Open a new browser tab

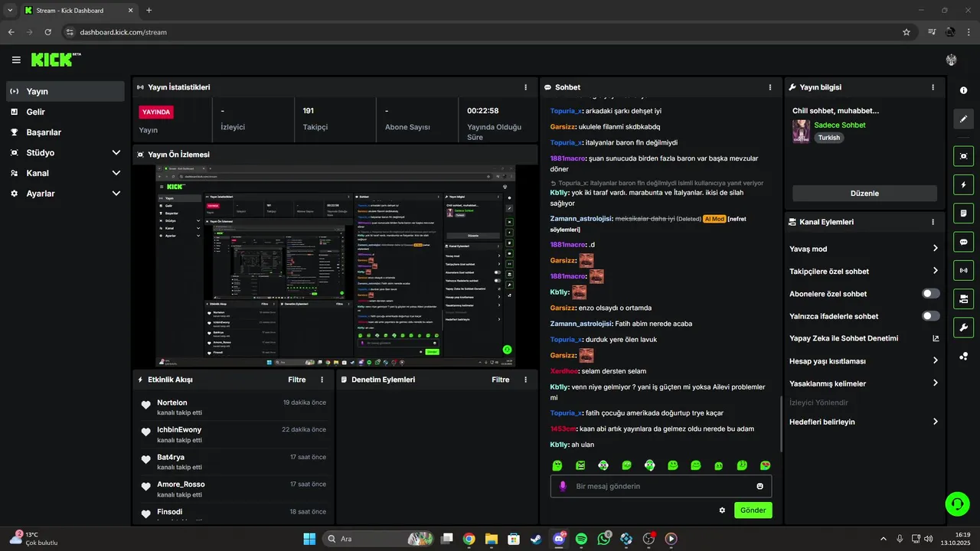click(149, 10)
